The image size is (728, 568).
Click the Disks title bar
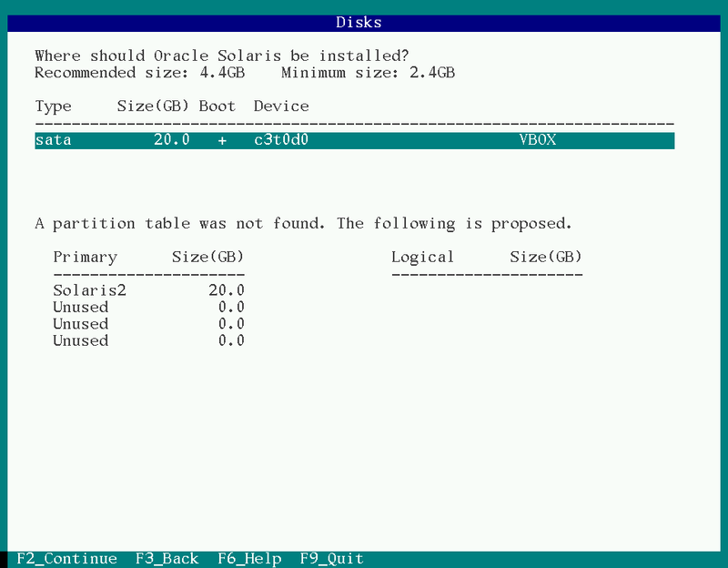pos(359,22)
